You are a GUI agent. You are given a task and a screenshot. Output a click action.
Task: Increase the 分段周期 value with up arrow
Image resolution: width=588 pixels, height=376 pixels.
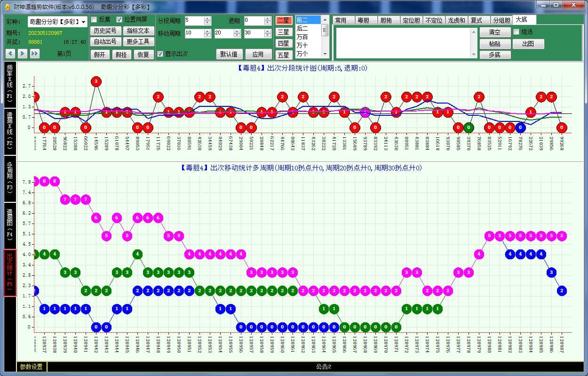(207, 19)
